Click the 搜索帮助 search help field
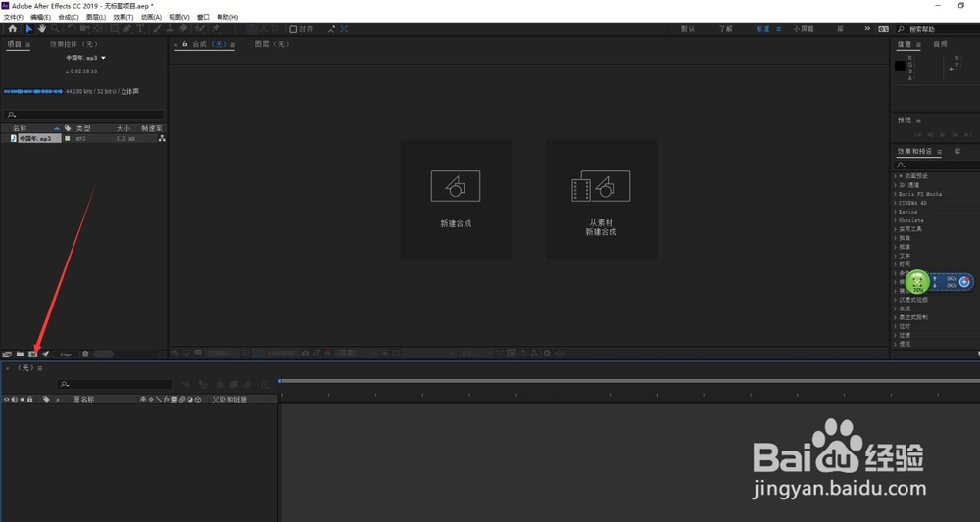980x522 pixels. [938, 29]
